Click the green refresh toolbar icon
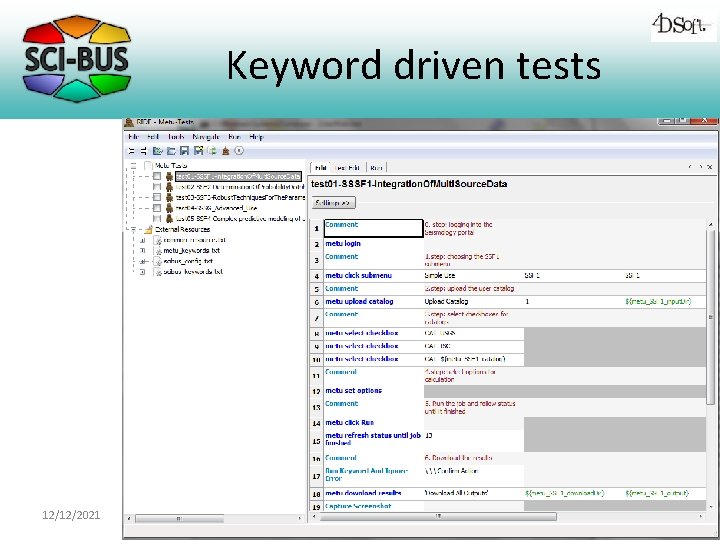This screenshot has height=540, width=720. click(x=212, y=151)
